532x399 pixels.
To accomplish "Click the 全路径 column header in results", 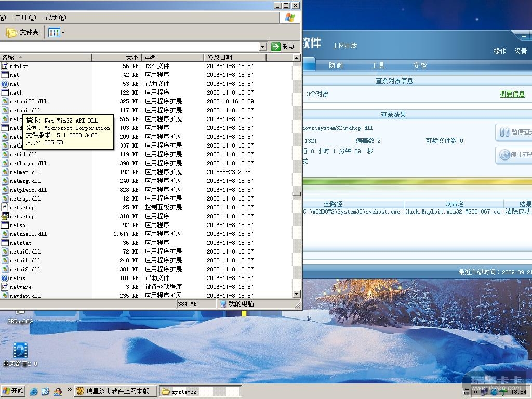I will tap(353, 204).
